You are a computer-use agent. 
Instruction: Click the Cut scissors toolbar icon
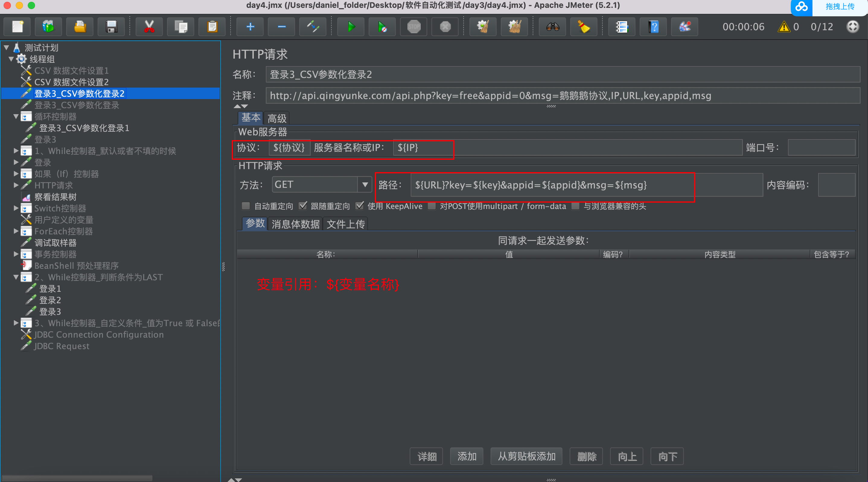[x=149, y=27]
